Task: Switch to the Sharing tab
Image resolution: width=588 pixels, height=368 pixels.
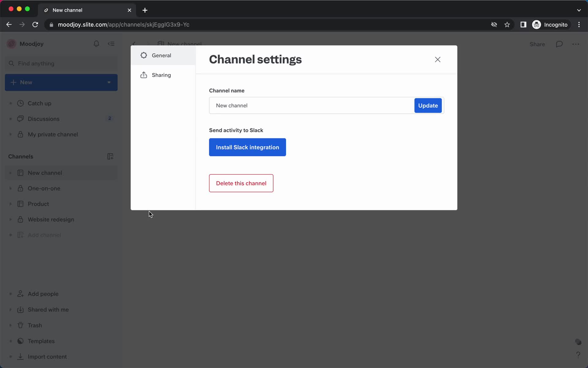Action: pos(163,75)
